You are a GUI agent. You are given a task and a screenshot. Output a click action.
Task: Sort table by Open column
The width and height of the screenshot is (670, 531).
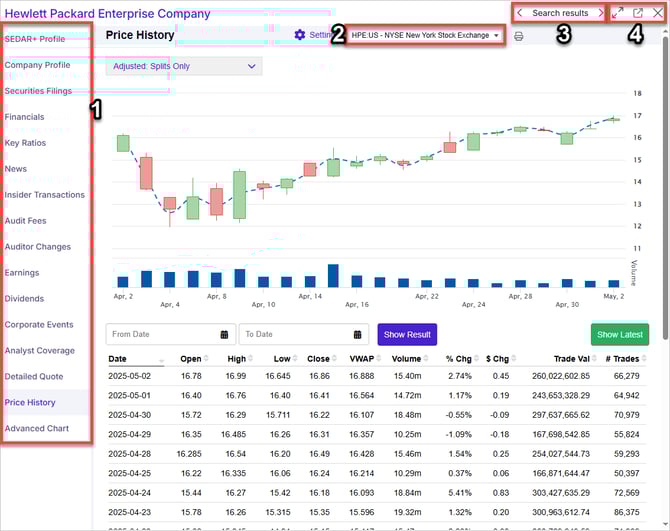(194, 359)
